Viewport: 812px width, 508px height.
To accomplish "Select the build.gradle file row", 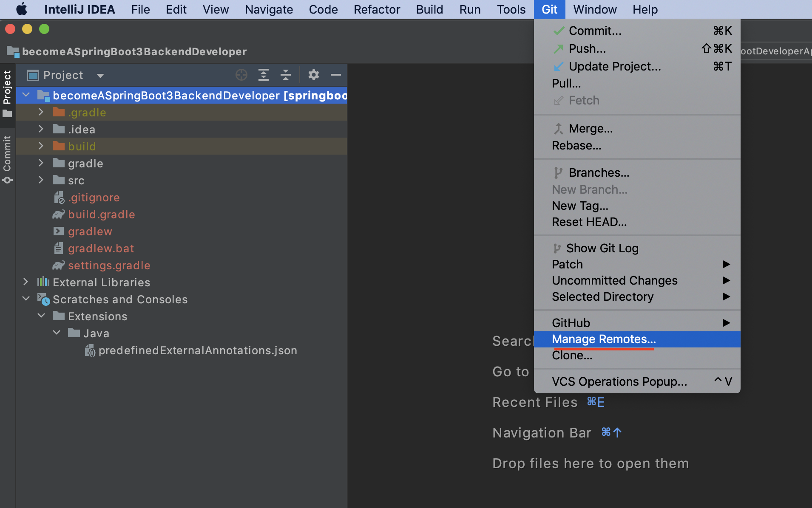I will pyautogui.click(x=182, y=214).
